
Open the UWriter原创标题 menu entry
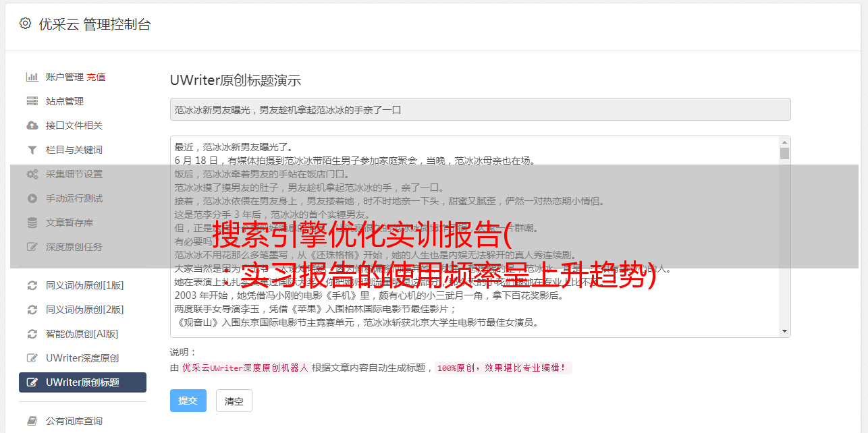click(82, 382)
